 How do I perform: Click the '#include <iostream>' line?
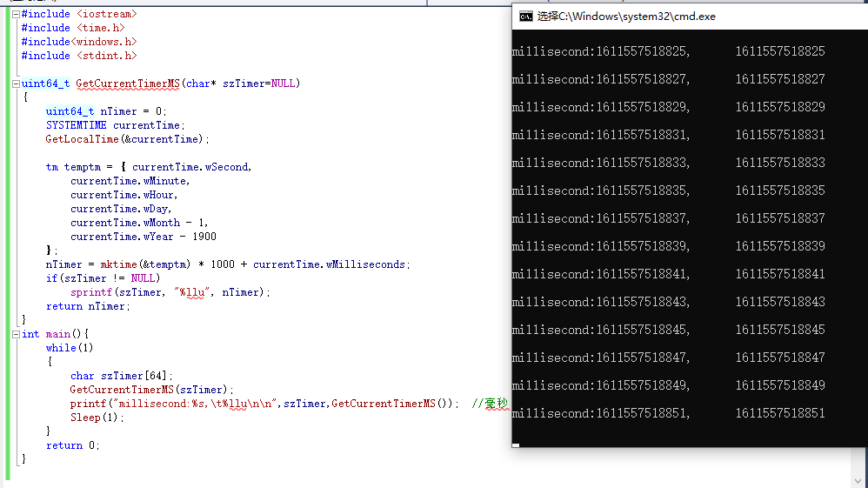pos(79,14)
